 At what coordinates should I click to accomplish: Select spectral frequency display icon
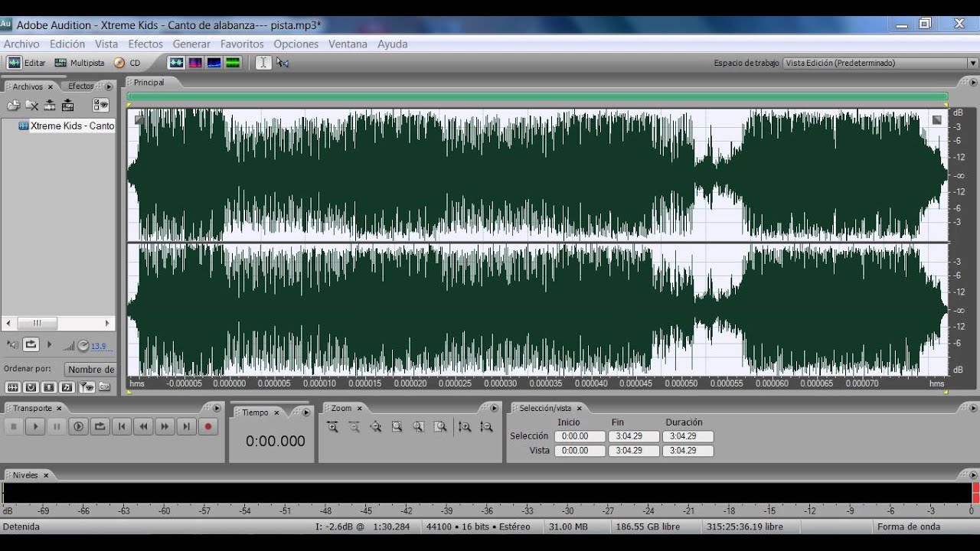click(x=195, y=63)
